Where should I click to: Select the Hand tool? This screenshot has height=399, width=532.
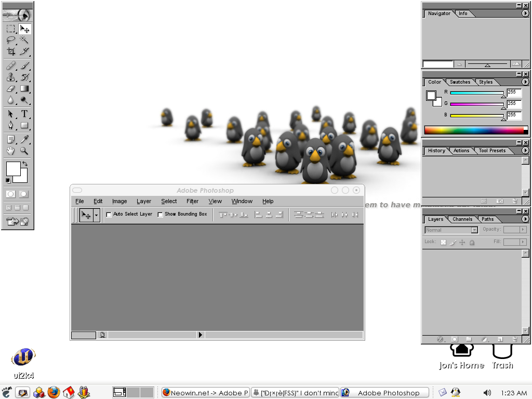coord(11,151)
